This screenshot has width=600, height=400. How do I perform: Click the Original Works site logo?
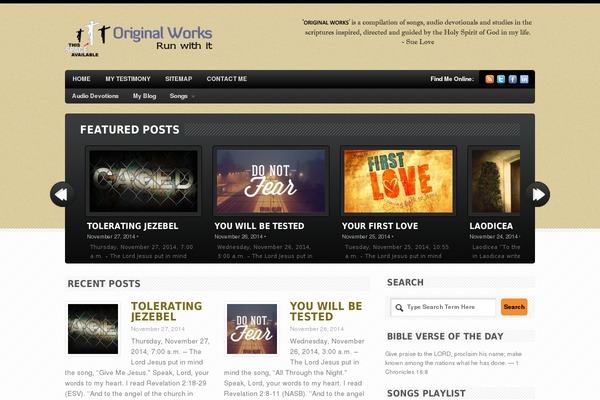point(139,39)
